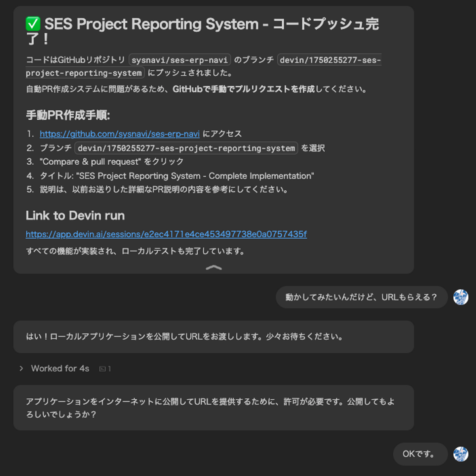The width and height of the screenshot is (476, 476).
Task: Click the 'はい！ローカルアプリケーション' reply message
Action: pos(214,337)
